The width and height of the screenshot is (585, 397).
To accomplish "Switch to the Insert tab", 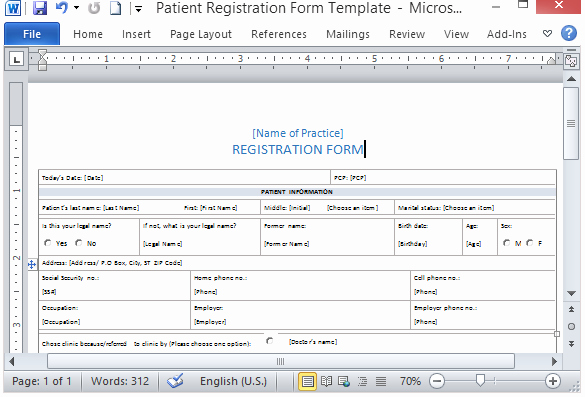I will pos(136,34).
